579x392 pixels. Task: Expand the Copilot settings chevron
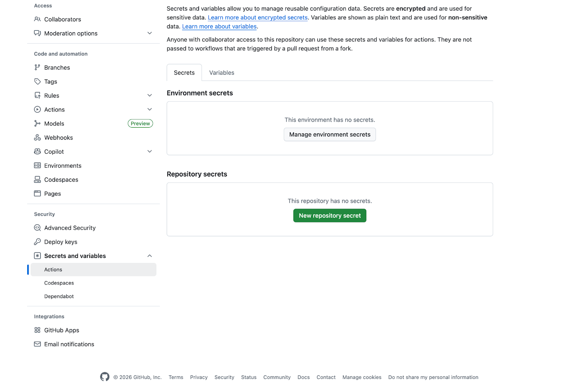(x=149, y=152)
